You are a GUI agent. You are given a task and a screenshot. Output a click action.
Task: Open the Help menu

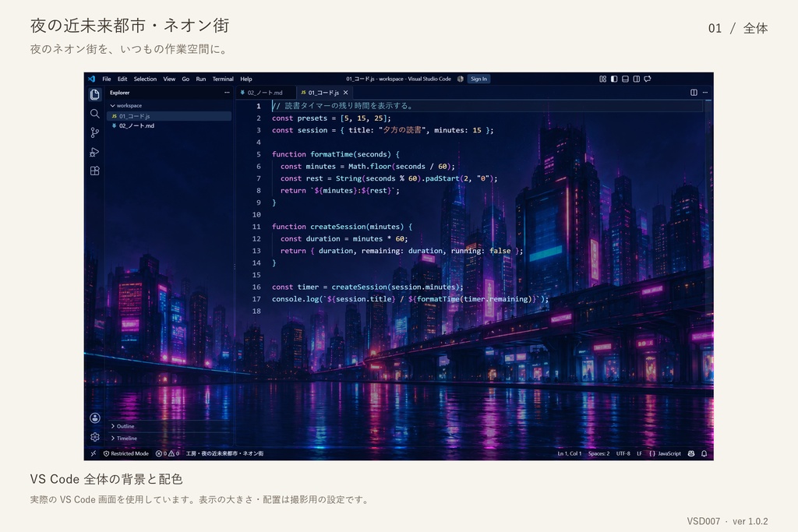click(x=246, y=79)
